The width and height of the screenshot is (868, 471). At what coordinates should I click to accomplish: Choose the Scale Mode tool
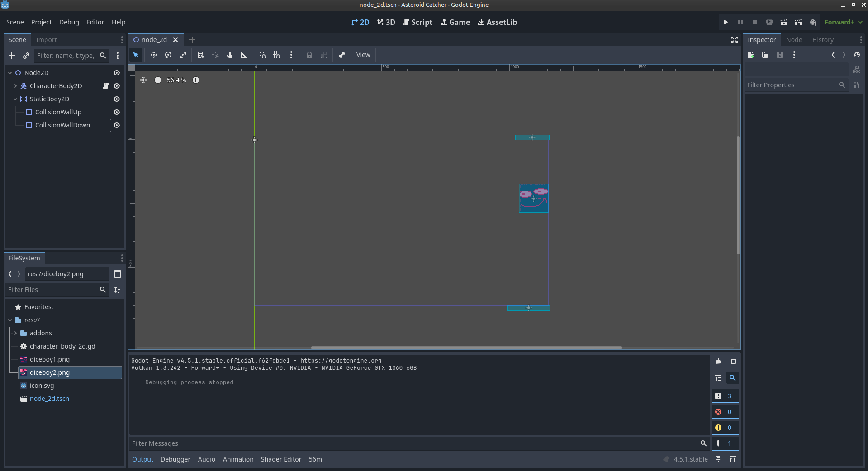183,55
